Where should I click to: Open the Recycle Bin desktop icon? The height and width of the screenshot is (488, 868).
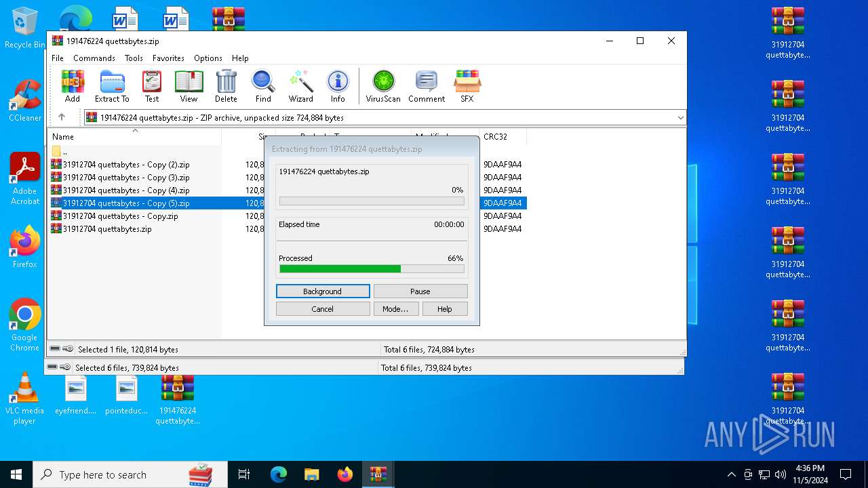point(24,28)
